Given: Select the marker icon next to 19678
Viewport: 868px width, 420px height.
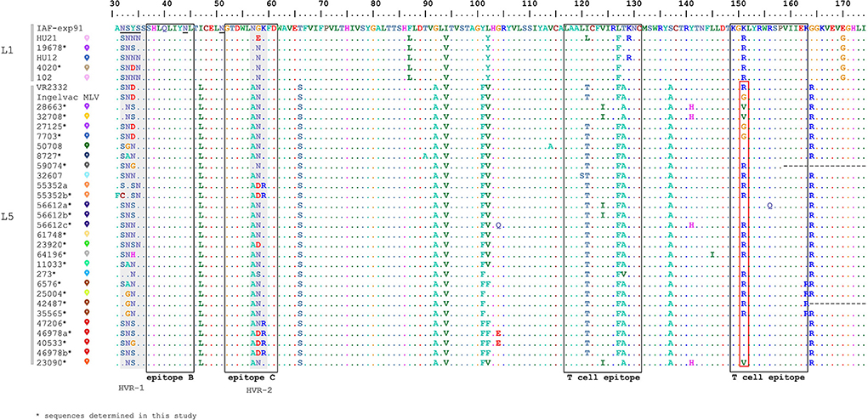Looking at the screenshot, I should [x=87, y=48].
